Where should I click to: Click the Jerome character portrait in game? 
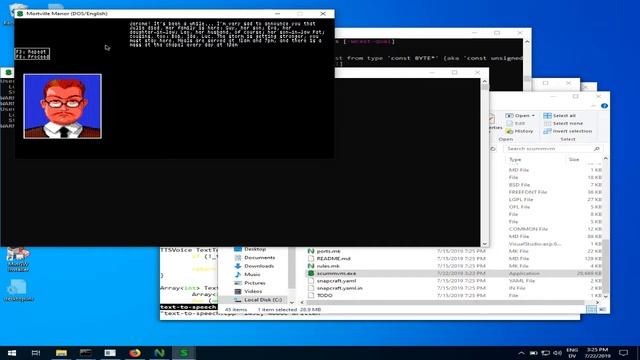62,106
